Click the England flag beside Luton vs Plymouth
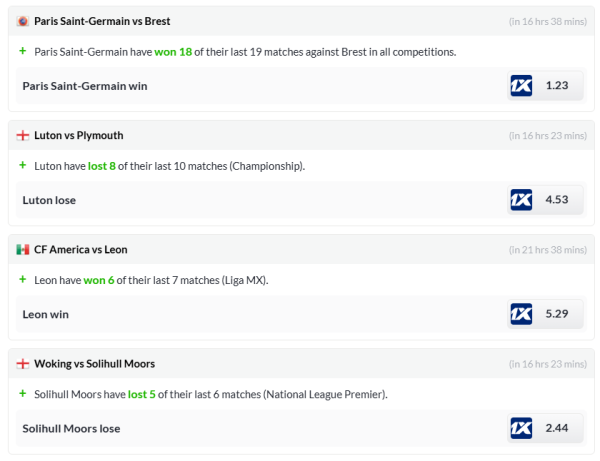Image resolution: width=600 pixels, height=461 pixels. 23,135
